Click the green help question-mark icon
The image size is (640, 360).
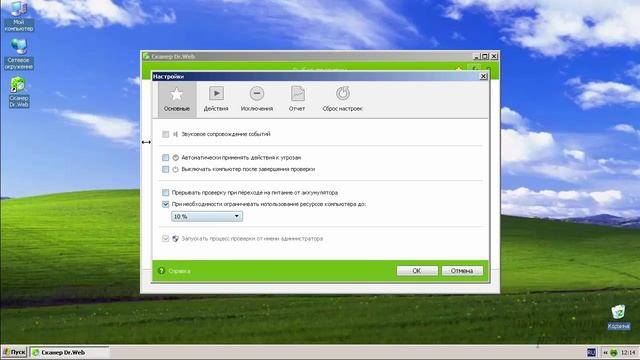[x=161, y=271]
